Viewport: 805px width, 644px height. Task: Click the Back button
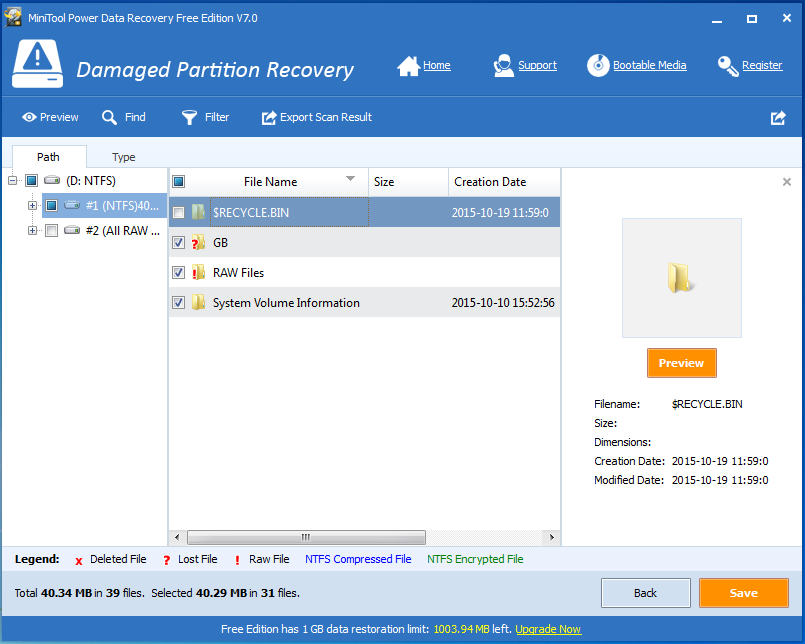point(645,593)
